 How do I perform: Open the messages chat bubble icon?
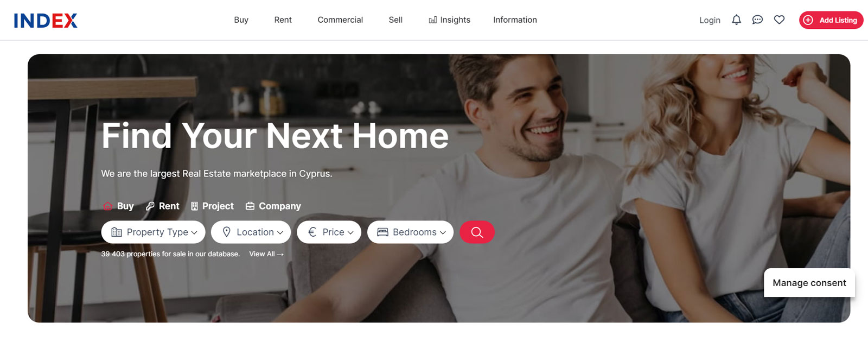point(757,20)
